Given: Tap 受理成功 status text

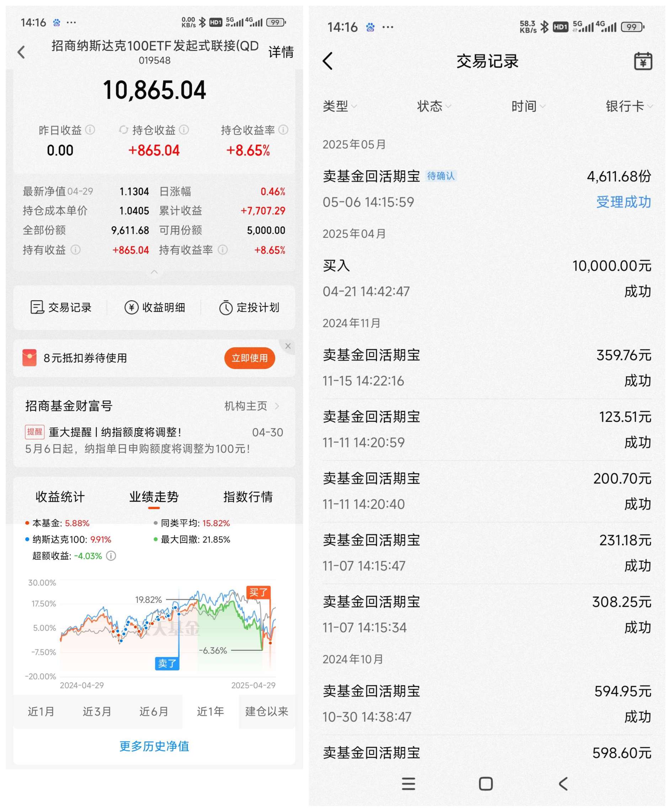Looking at the screenshot, I should 623,202.
